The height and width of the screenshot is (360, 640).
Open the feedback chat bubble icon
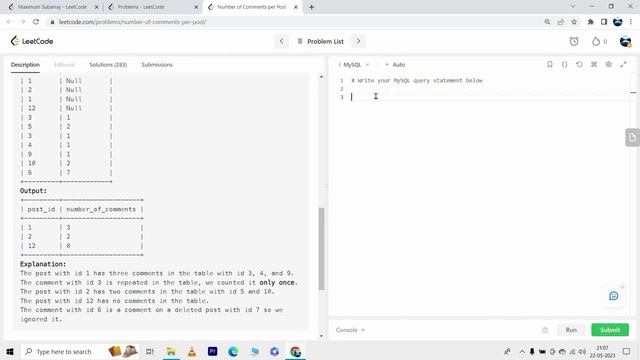click(613, 296)
